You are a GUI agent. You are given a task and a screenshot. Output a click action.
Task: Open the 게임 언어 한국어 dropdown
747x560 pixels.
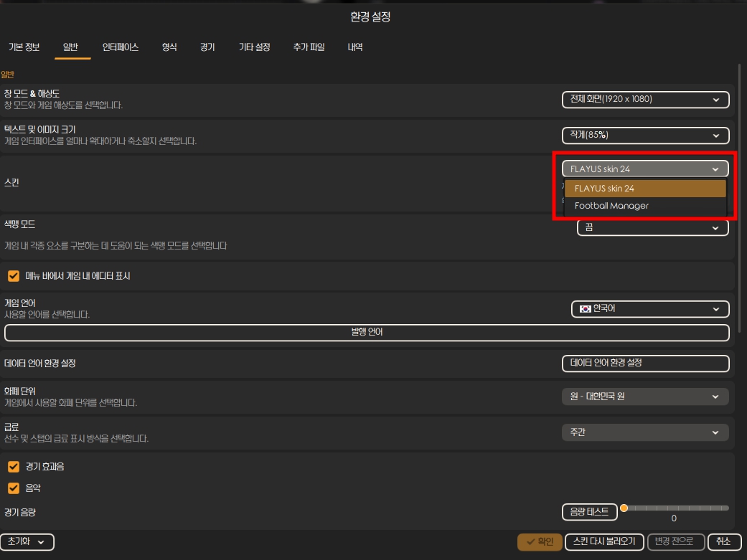(x=650, y=309)
